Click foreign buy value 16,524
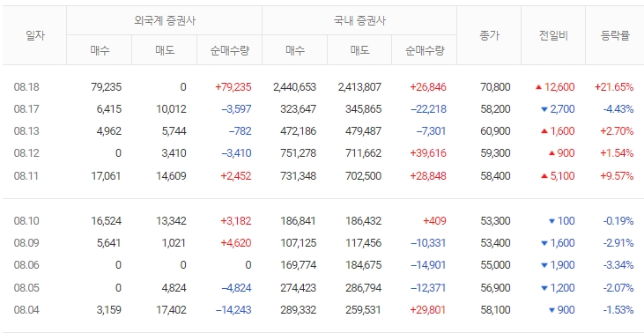644x333 pixels. click(x=106, y=221)
